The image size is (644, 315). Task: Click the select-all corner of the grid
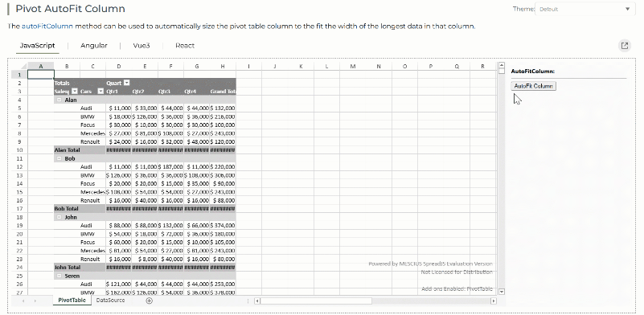(20, 66)
